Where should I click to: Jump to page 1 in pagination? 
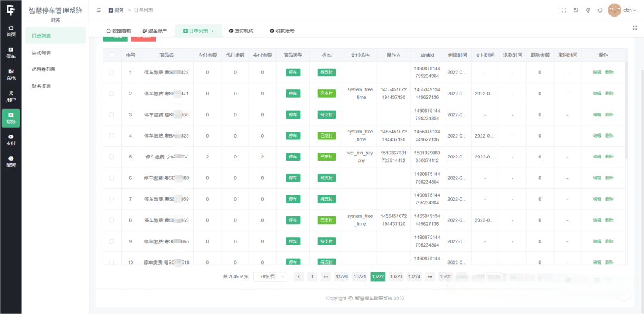[x=312, y=276]
